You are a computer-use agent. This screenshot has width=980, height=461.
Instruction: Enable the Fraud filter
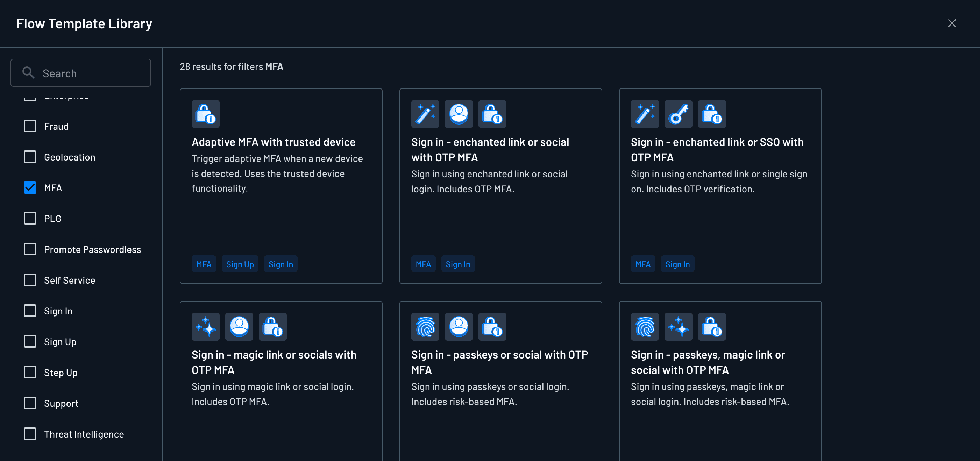[30, 126]
